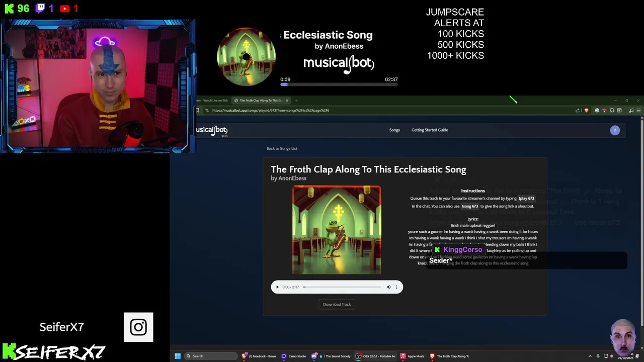Click the !song 673 command text

[470, 206]
